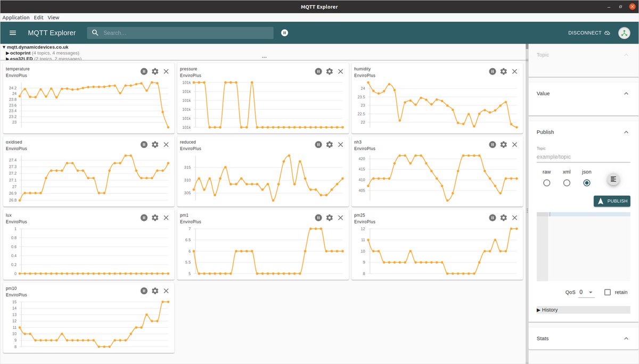The height and width of the screenshot is (364, 639).
Task: Expand the octoprint topic node
Action: [x=7, y=53]
